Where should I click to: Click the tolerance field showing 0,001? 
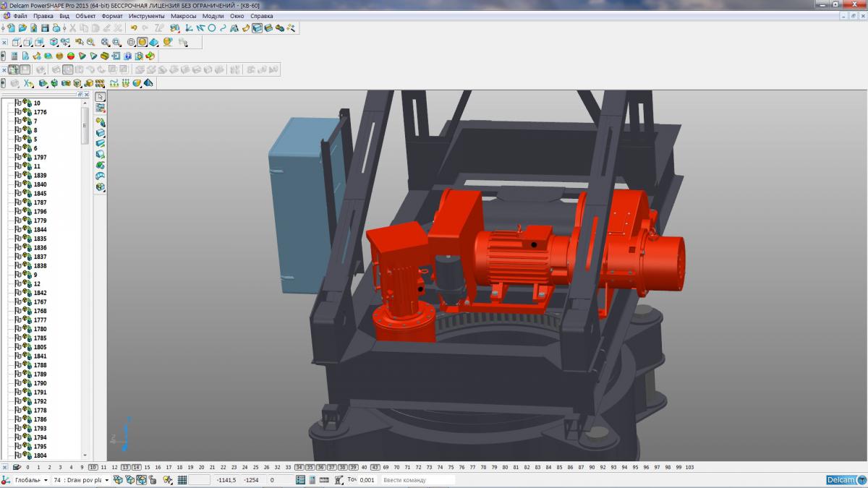(367, 480)
